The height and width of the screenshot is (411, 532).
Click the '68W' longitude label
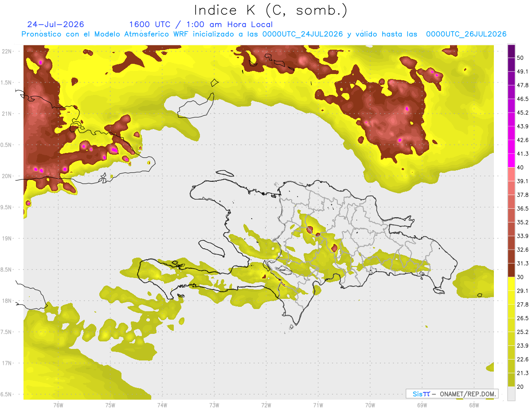[474, 404]
